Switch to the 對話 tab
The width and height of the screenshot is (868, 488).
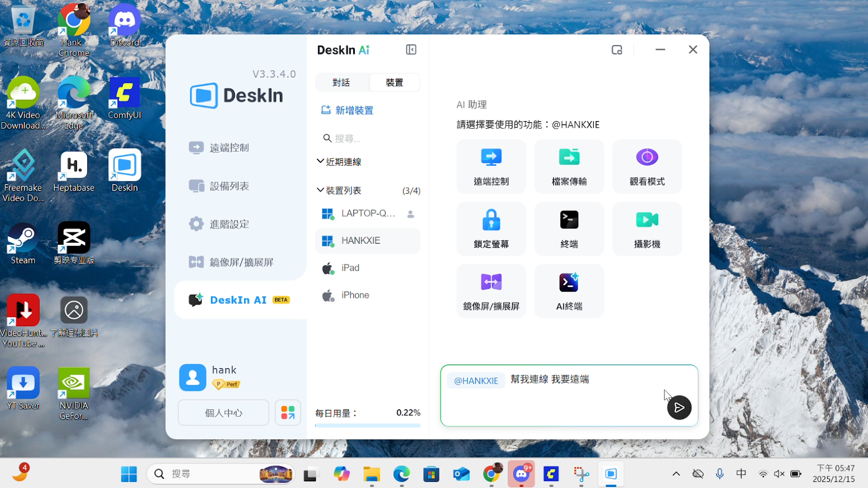click(x=341, y=83)
